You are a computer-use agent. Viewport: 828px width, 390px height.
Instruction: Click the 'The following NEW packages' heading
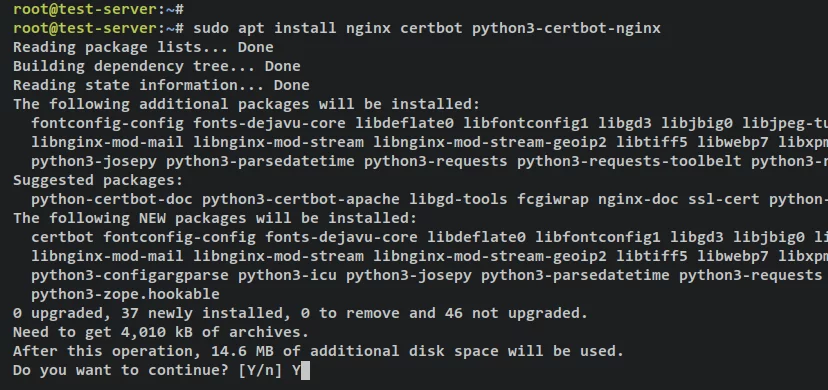click(x=215, y=218)
